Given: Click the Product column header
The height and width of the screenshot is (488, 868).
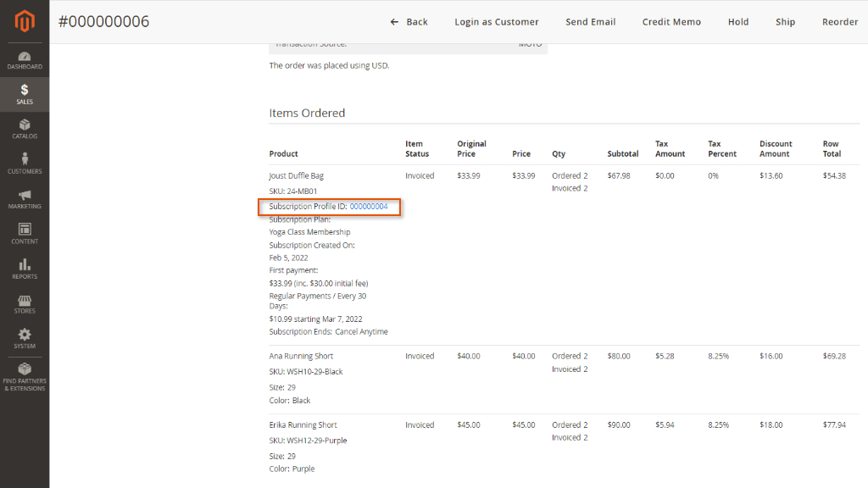Looking at the screenshot, I should click(283, 154).
